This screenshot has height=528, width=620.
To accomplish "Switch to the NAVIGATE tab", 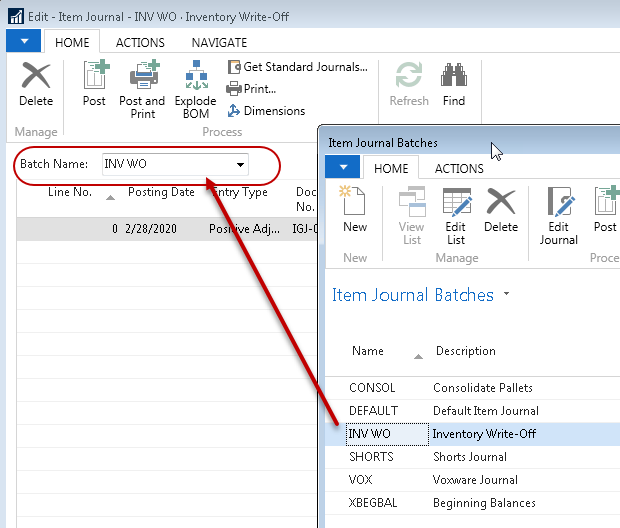I will click(x=219, y=43).
